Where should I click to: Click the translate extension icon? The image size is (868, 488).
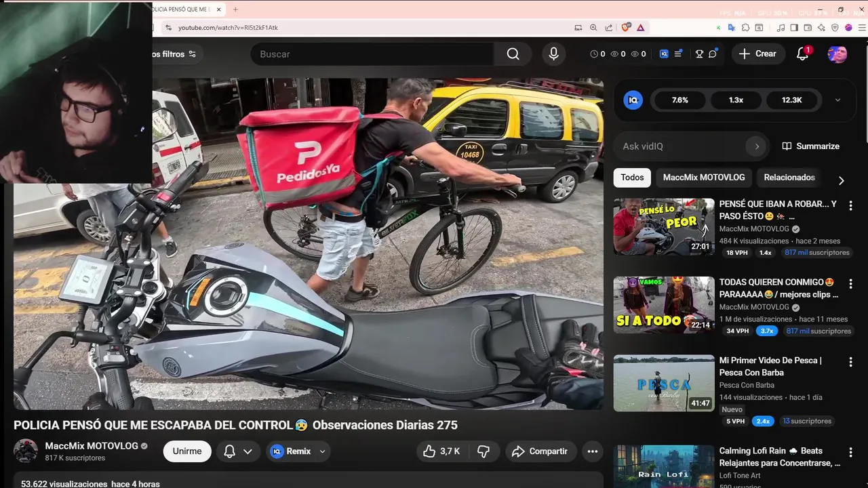click(732, 28)
